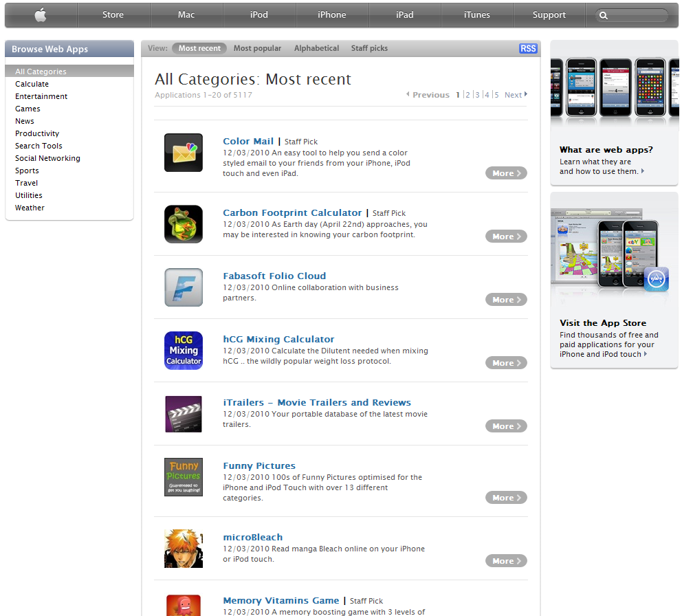Browse the Calculate category
This screenshot has width=682, height=616.
pos(32,84)
